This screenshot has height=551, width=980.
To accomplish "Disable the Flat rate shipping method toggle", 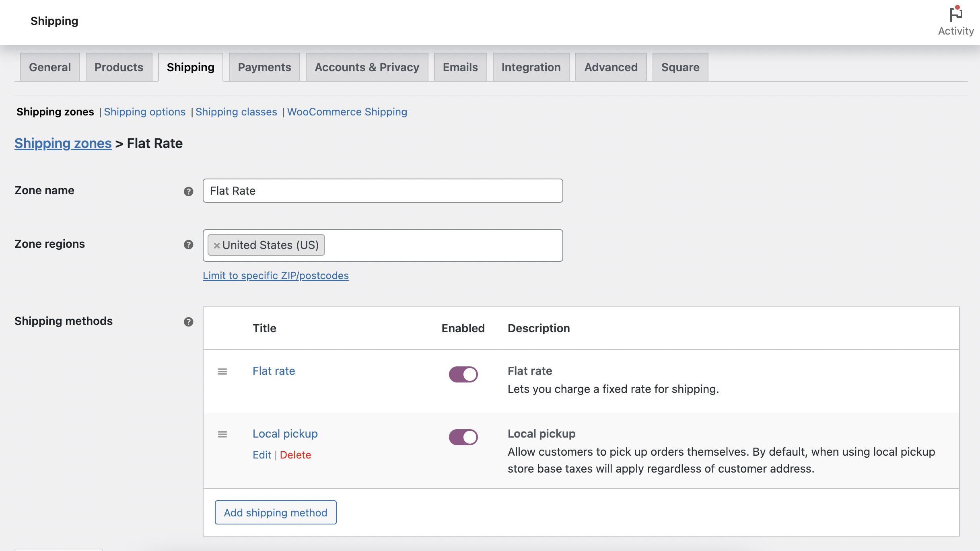I will (x=463, y=374).
